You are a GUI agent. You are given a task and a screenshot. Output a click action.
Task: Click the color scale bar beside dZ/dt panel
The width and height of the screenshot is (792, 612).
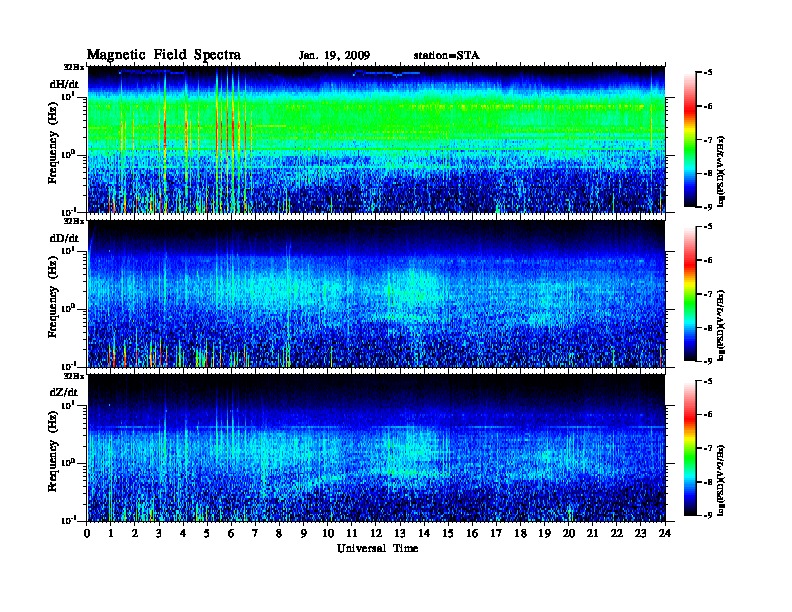tap(690, 448)
